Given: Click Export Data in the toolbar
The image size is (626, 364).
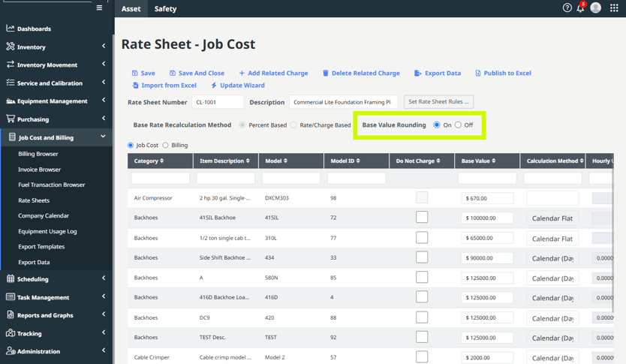Looking at the screenshot, I should click(x=438, y=73).
